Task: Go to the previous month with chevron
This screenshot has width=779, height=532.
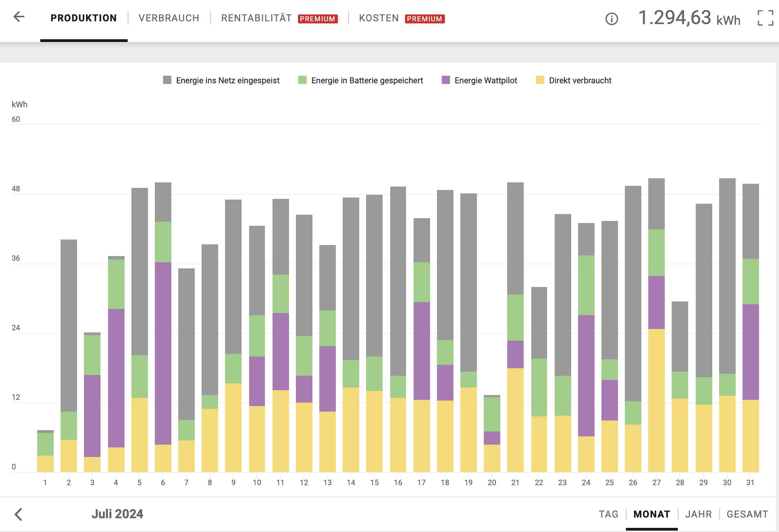Action: [x=18, y=514]
